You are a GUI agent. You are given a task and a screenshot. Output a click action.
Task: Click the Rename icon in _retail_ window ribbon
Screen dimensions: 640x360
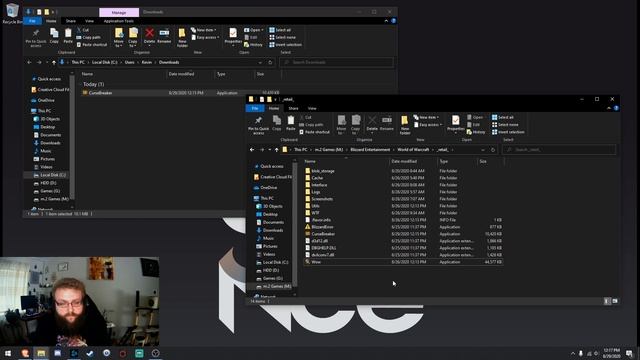tap(387, 124)
